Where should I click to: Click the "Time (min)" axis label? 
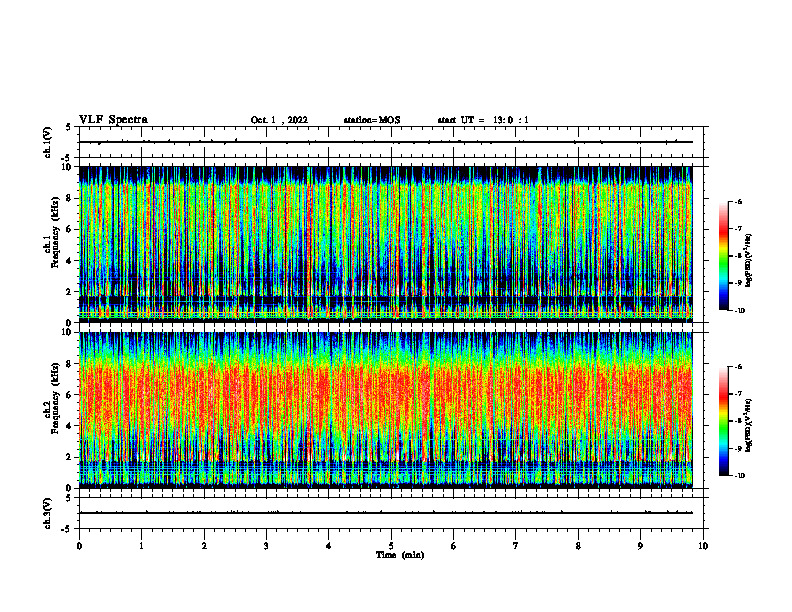(x=400, y=555)
